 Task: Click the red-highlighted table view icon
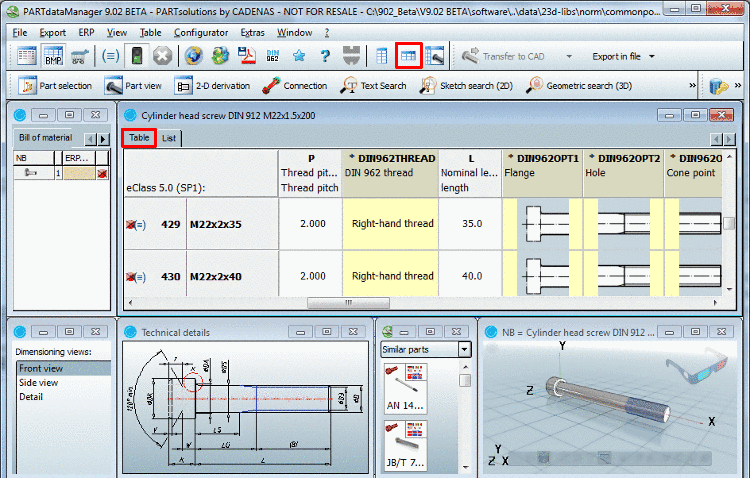[408, 57]
